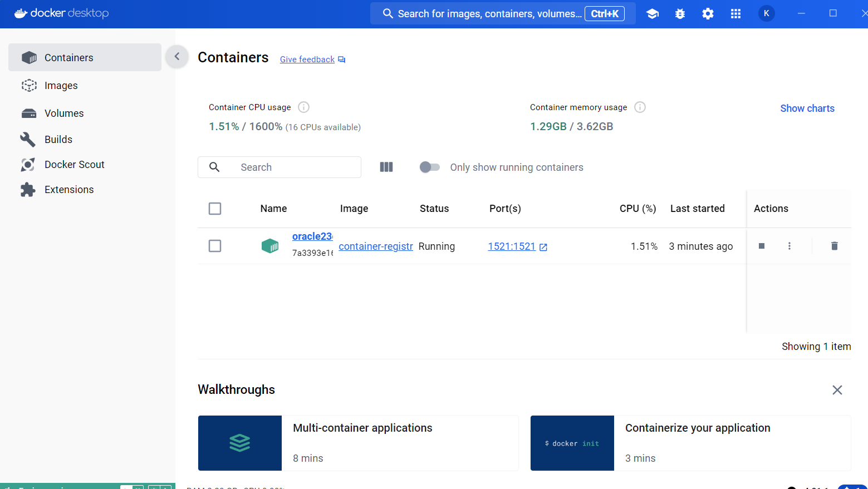
Task: Delete the oracle23 container with trash icon
Action: pos(835,246)
